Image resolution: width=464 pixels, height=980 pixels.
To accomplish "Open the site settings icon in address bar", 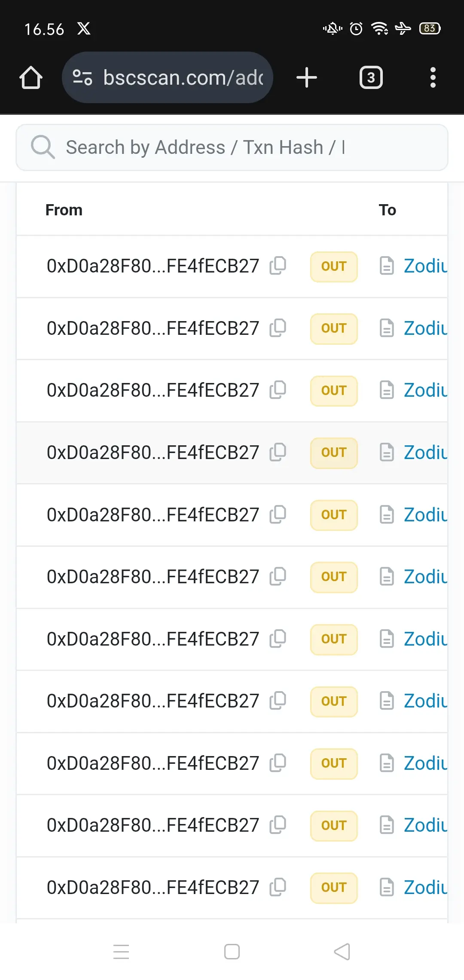I will (82, 78).
